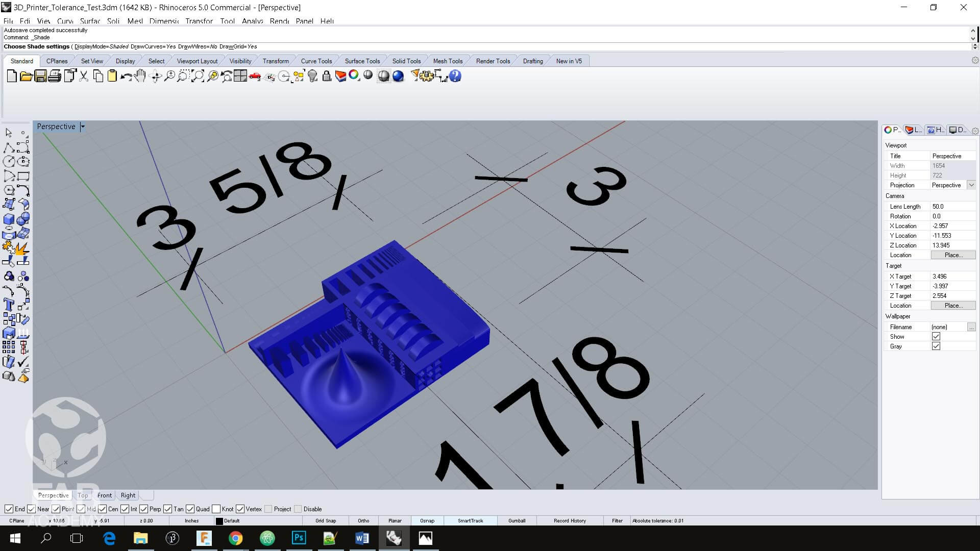980x551 pixels.
Task: Click the New file icon
Action: pyautogui.click(x=12, y=77)
